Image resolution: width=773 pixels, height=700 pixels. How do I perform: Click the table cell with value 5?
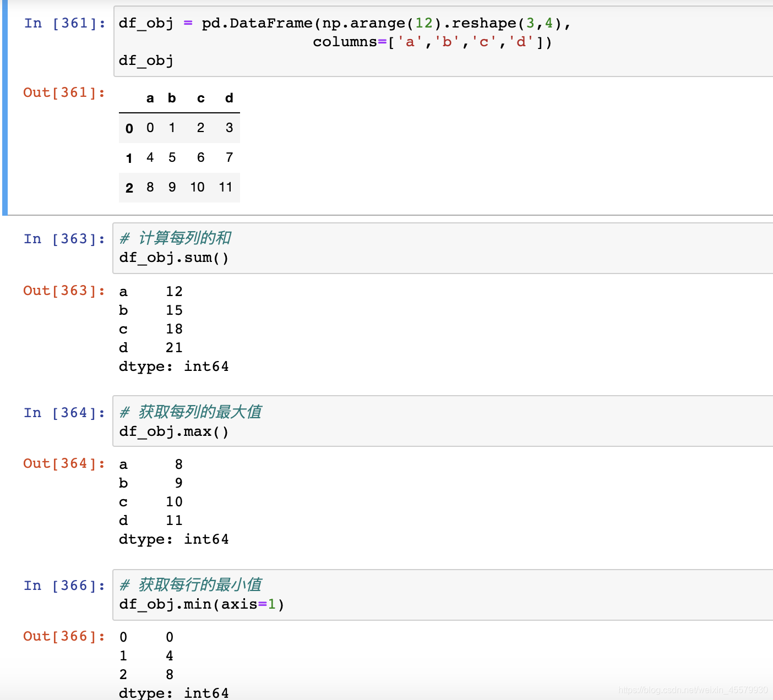[x=172, y=157]
